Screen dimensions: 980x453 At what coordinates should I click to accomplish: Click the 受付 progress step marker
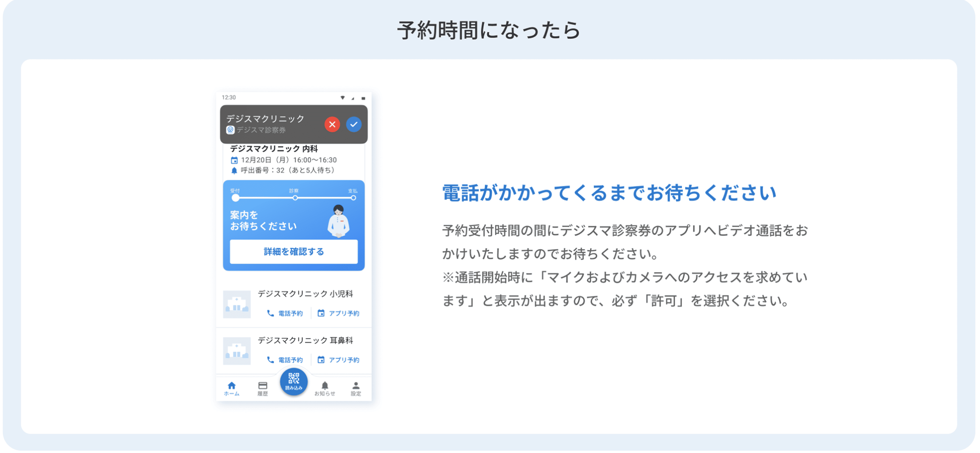coord(235,198)
